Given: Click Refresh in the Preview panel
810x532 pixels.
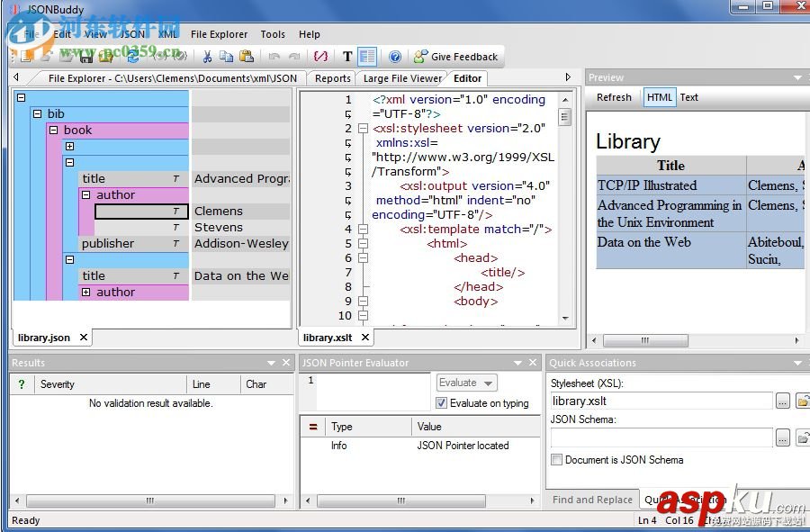Looking at the screenshot, I should pyautogui.click(x=614, y=97).
